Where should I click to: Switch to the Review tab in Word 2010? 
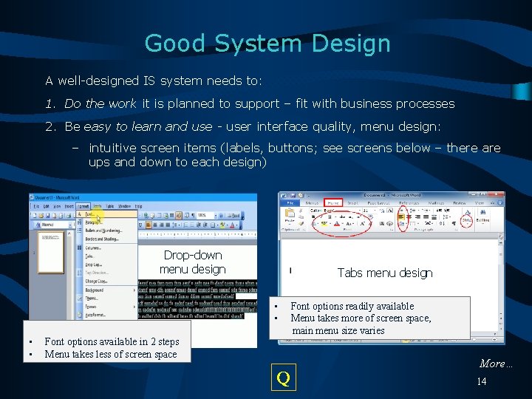pyautogui.click(x=460, y=203)
